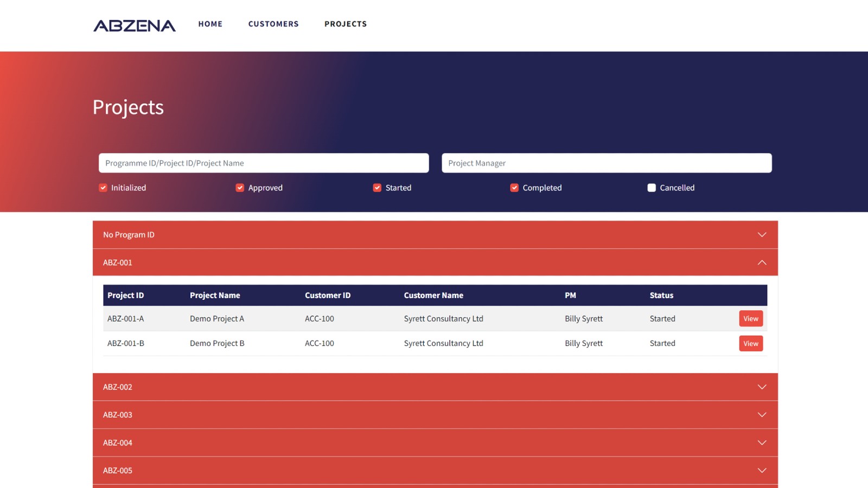Viewport: 868px width, 488px height.
Task: Uncheck the Initialized status checkbox
Action: point(103,188)
